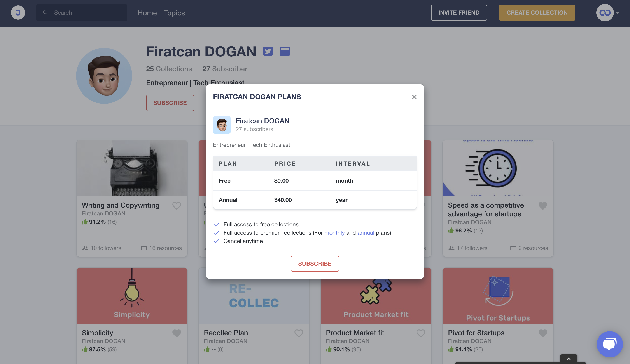Toggle heart on Writing and Copywriting card
Viewport: 630px width, 364px height.
(177, 205)
